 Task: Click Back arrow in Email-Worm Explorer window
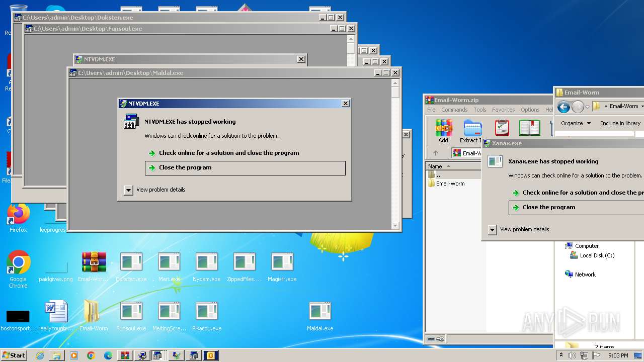pyautogui.click(x=563, y=107)
